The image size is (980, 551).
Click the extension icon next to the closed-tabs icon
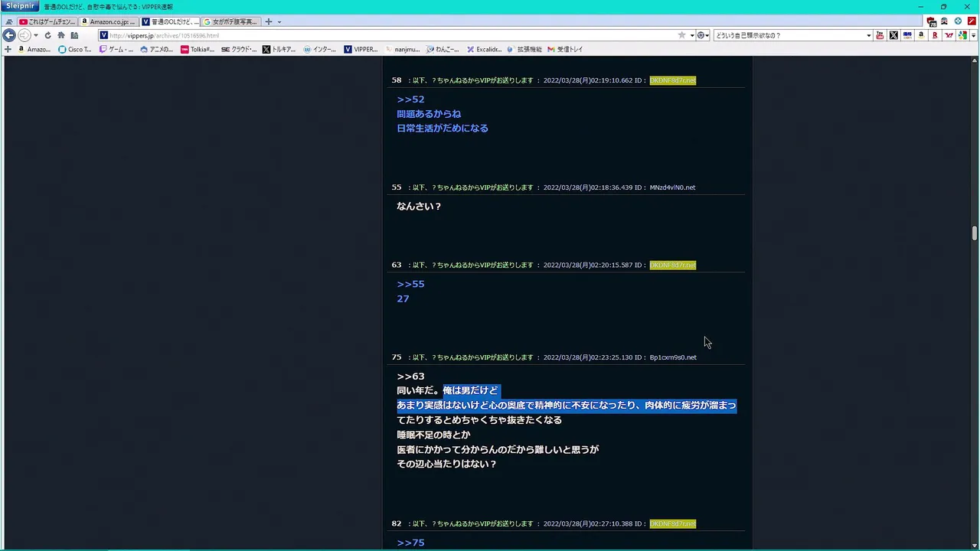944,21
